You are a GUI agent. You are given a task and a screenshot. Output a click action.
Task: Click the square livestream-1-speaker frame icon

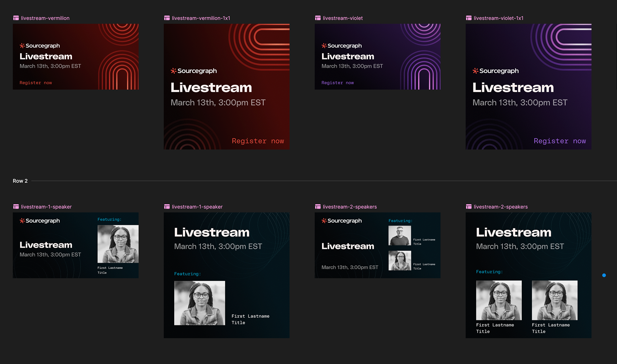(x=167, y=207)
